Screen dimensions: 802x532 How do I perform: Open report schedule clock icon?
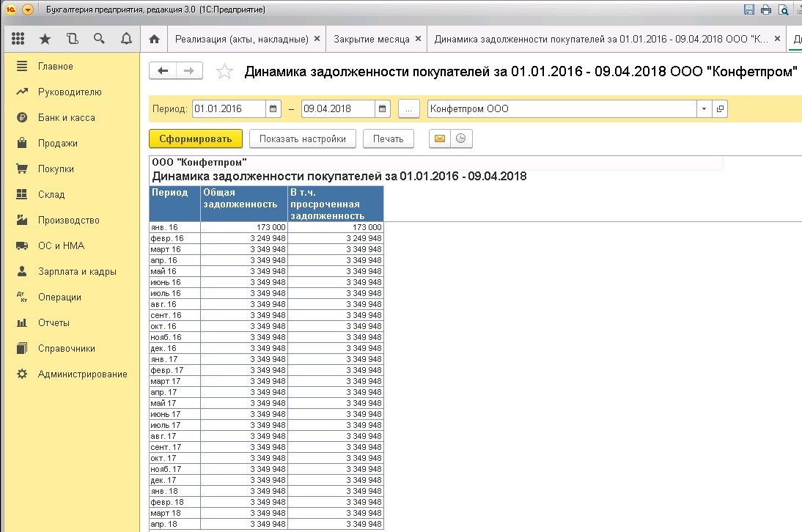(461, 138)
